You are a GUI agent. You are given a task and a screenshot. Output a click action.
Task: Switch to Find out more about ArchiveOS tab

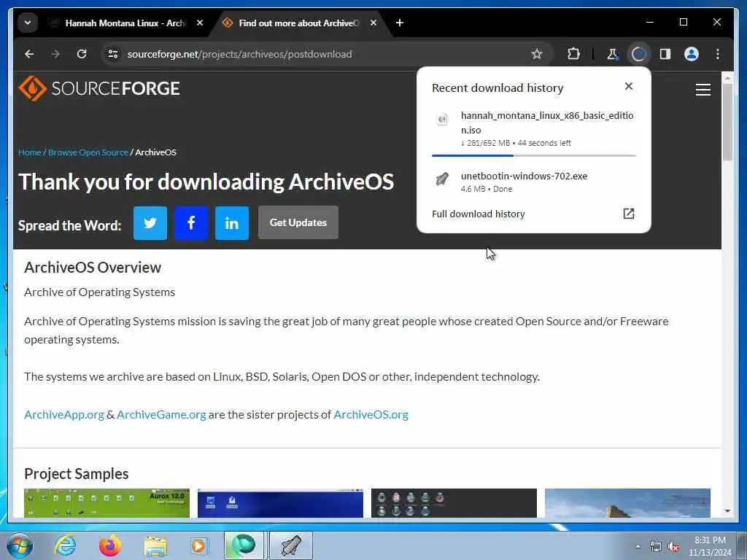[x=298, y=23]
